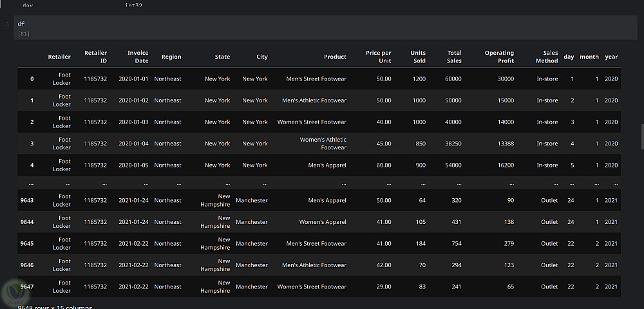Screen dimensions: 644x309
Task: Click the Price per Unit header
Action: click(x=378, y=57)
